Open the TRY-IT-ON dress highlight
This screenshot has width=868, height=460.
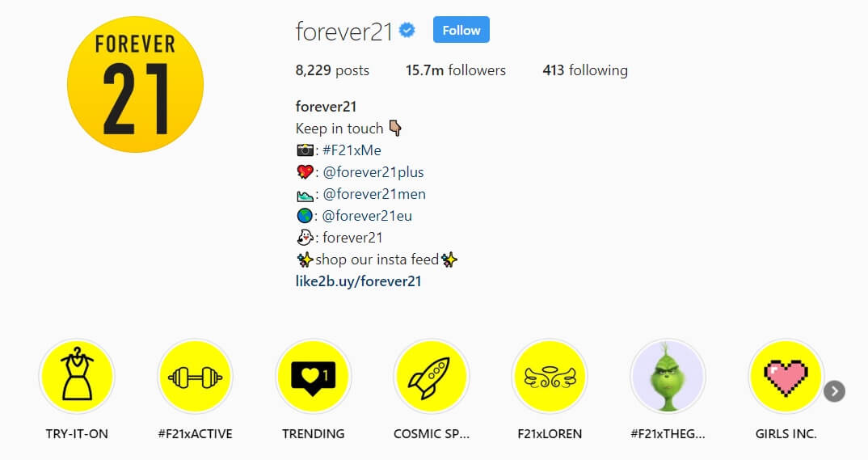(77, 377)
